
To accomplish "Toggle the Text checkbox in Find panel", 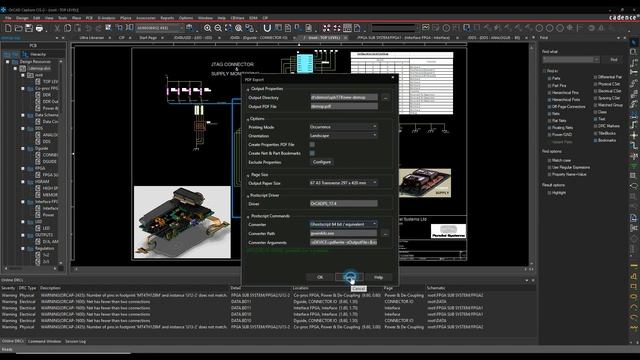I will 596,119.
